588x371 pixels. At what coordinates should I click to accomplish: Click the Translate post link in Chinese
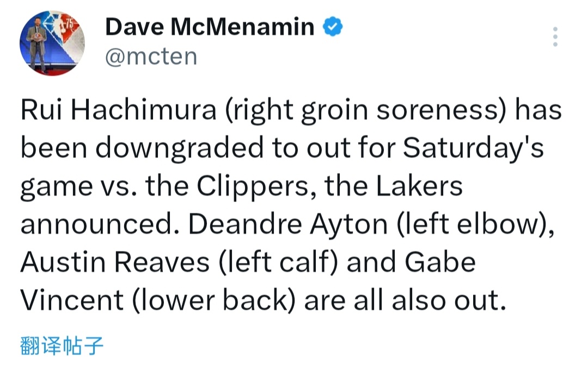tap(61, 346)
